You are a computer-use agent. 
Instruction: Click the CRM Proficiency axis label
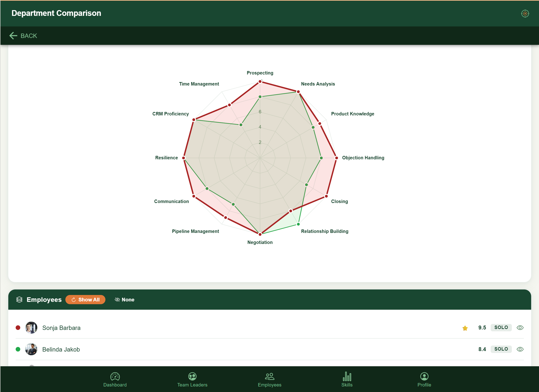[170, 114]
